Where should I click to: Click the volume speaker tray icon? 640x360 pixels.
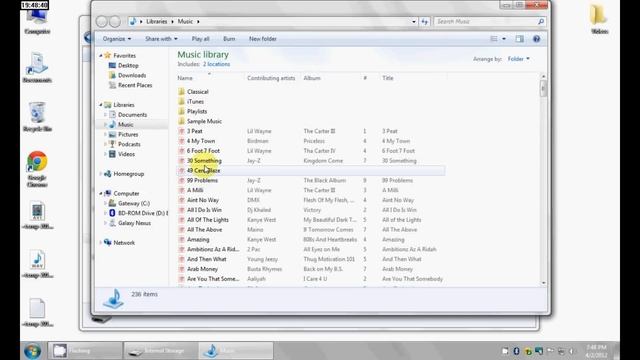(x=572, y=351)
